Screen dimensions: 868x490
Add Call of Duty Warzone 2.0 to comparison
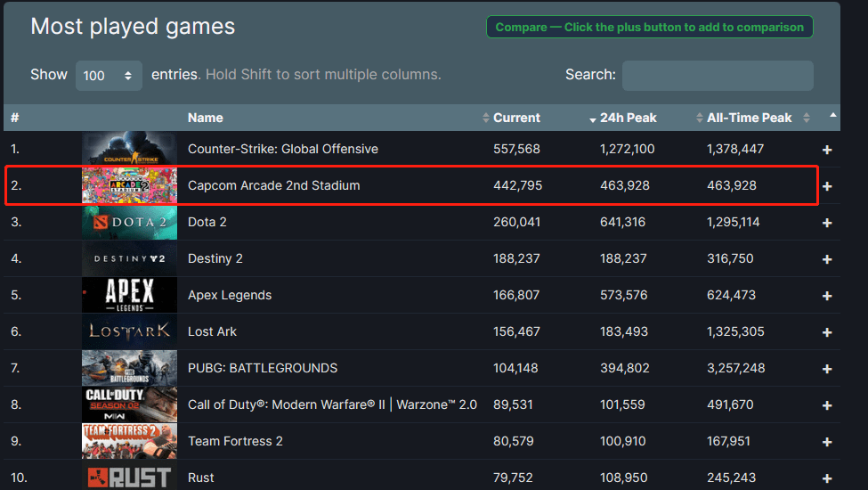tap(827, 405)
